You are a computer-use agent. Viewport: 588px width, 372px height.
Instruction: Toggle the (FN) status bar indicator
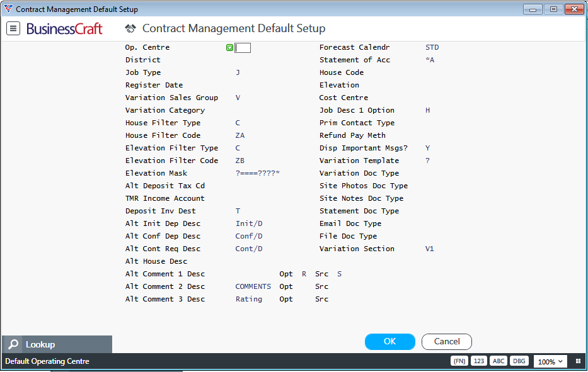(x=459, y=361)
